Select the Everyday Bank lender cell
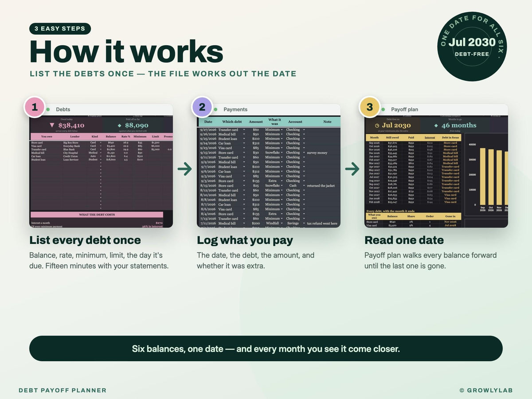The image size is (532, 399). click(71, 146)
